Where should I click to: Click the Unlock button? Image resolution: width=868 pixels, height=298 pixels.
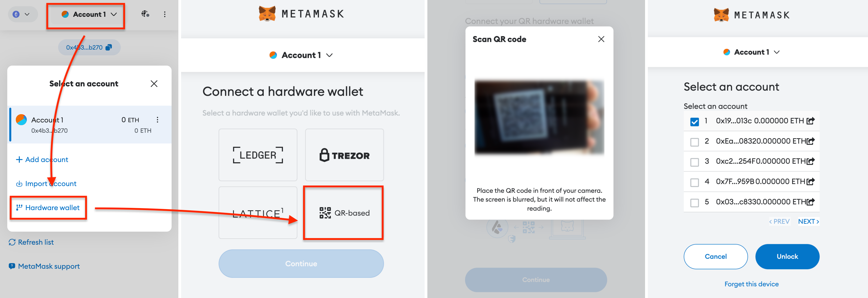pyautogui.click(x=787, y=257)
